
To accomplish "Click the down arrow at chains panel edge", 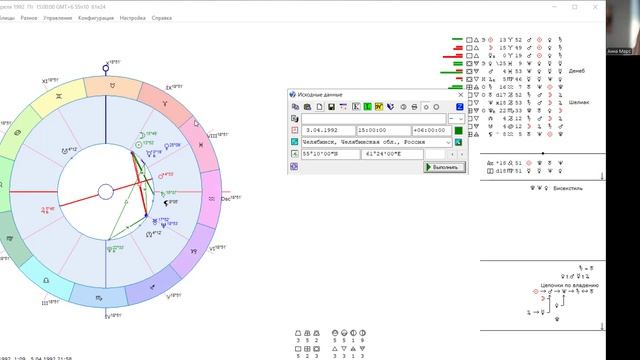I will (602, 326).
